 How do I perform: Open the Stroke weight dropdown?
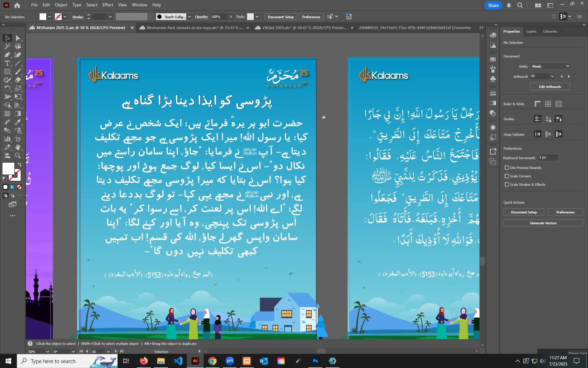point(110,17)
